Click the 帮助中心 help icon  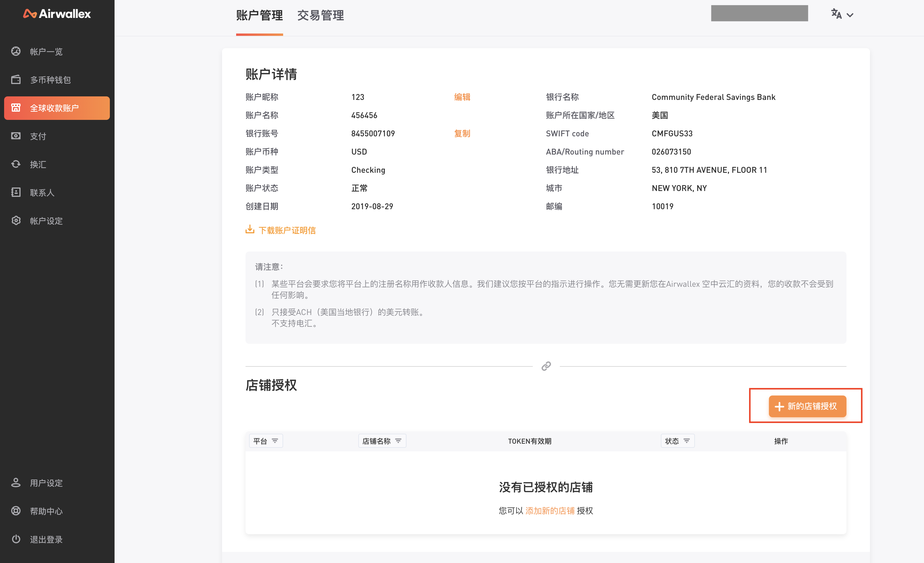coord(16,511)
